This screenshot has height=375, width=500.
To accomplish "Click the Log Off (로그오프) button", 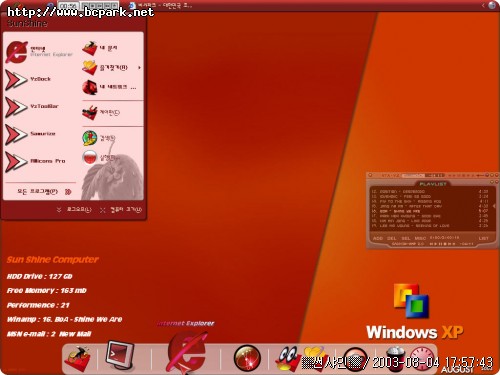I will (x=74, y=209).
